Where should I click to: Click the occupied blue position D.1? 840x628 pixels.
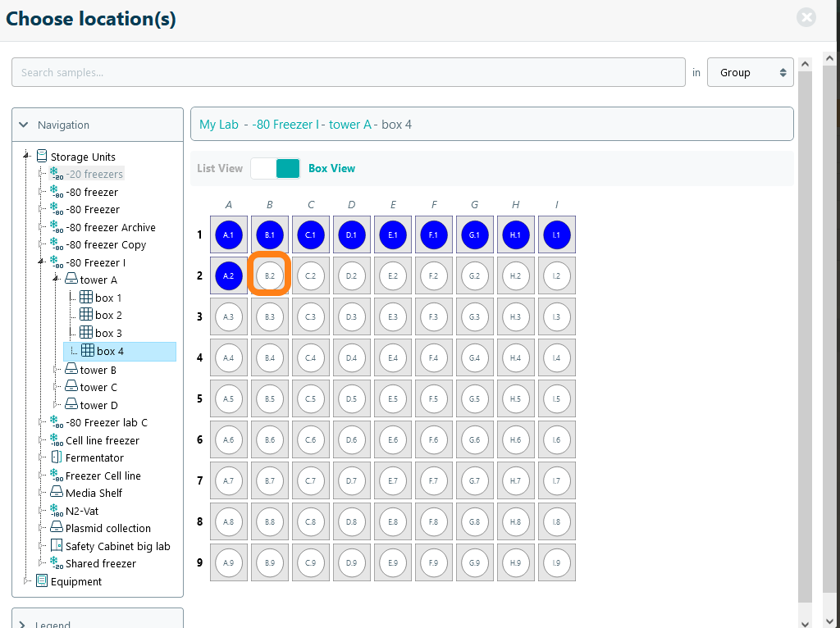click(x=352, y=235)
